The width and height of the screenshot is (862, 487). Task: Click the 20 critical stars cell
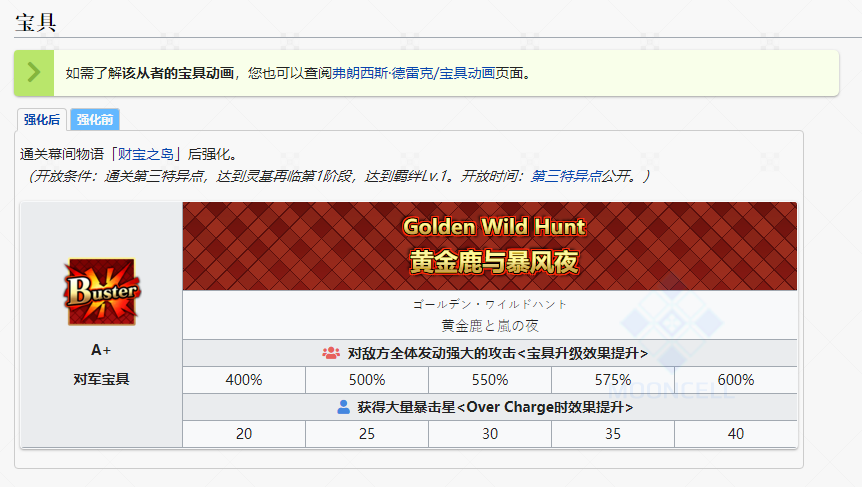244,434
